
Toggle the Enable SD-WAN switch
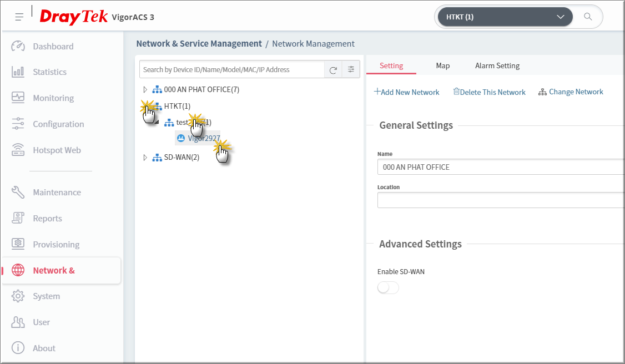388,287
